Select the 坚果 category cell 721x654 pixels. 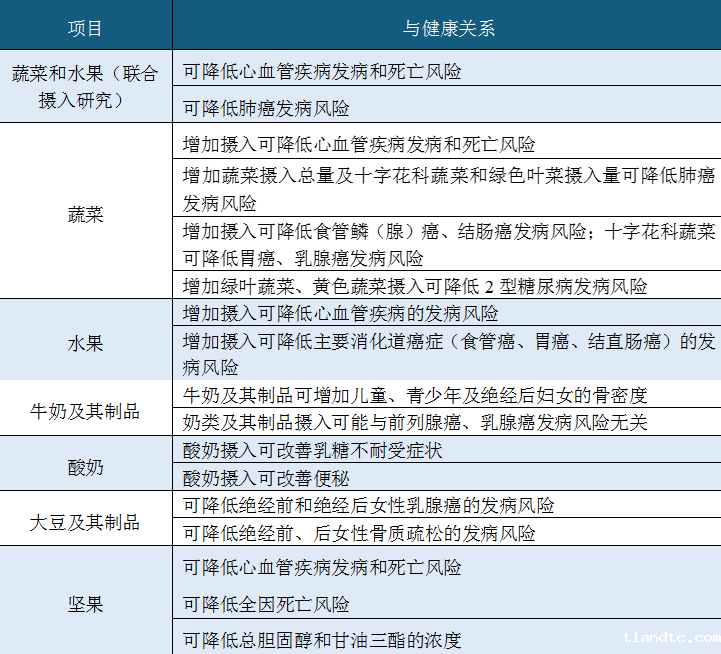[85, 605]
